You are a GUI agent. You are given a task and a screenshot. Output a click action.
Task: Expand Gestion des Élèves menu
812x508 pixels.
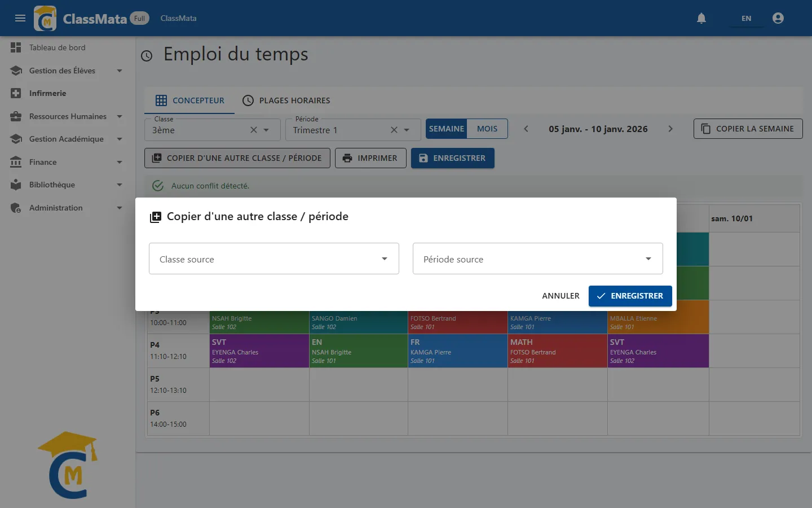point(68,71)
